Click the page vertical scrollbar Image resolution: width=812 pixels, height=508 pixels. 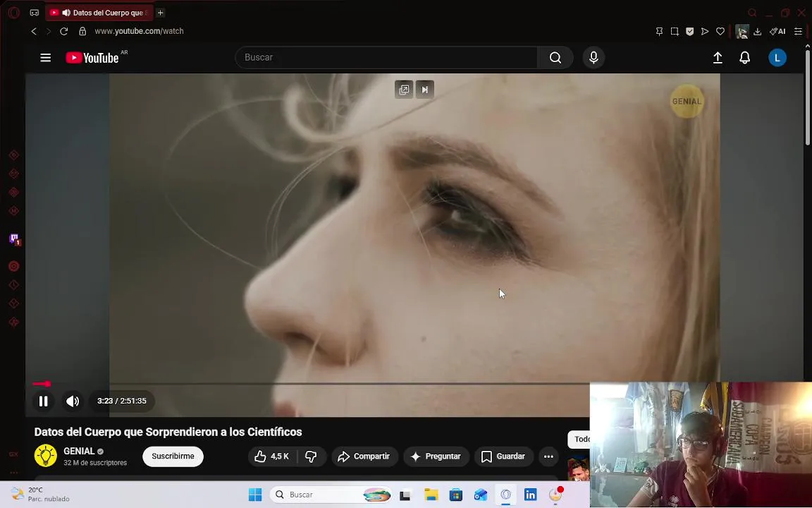click(807, 96)
